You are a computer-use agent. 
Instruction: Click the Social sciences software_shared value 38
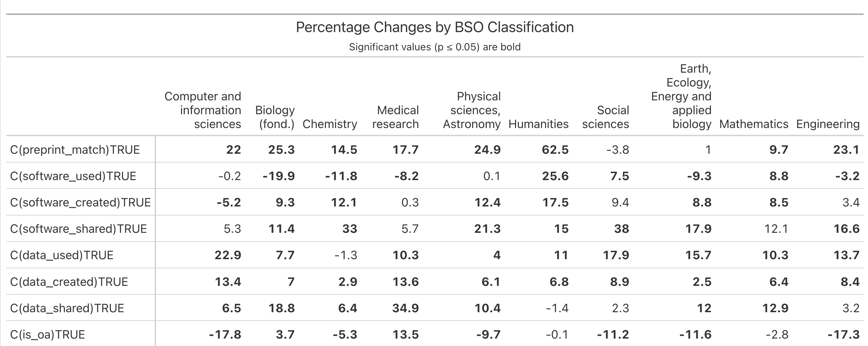tap(621, 229)
